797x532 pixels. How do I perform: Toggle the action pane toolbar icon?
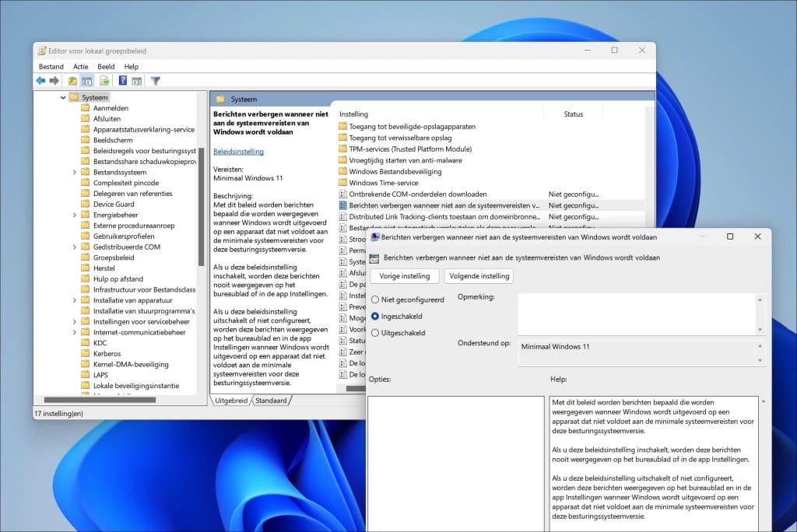[137, 80]
